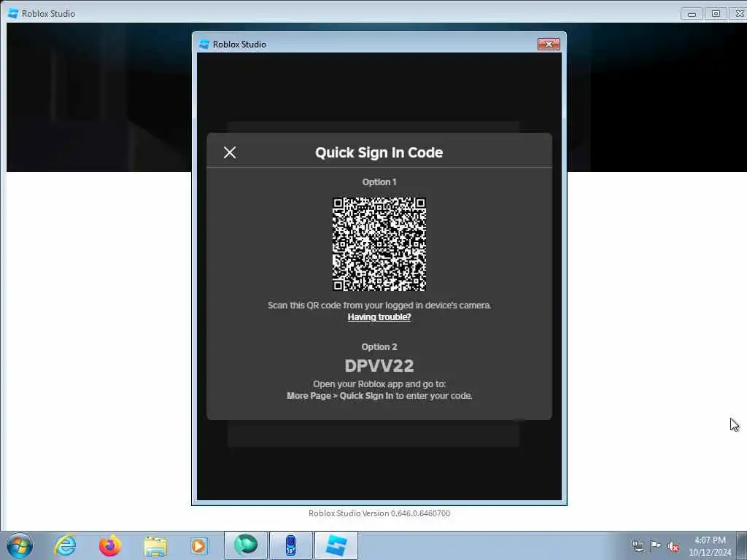747x560 pixels.
Task: Open the Having trouble? link
Action: point(379,317)
